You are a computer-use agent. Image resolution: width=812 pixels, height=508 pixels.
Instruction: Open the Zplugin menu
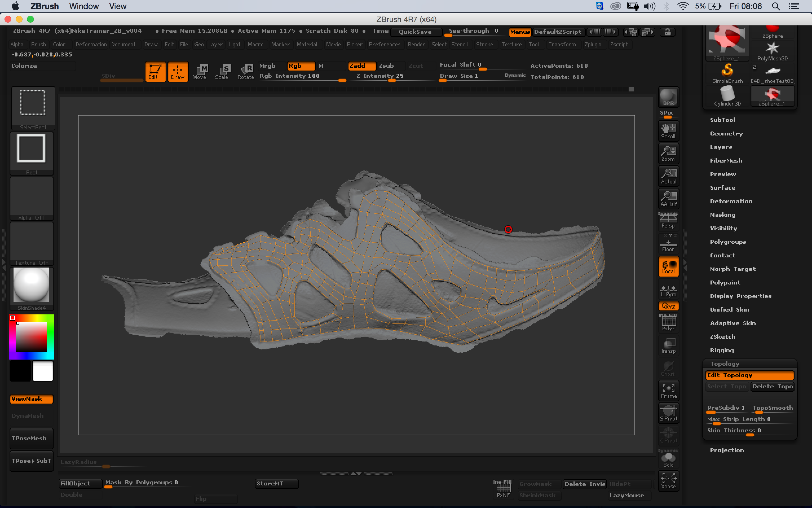coord(593,44)
